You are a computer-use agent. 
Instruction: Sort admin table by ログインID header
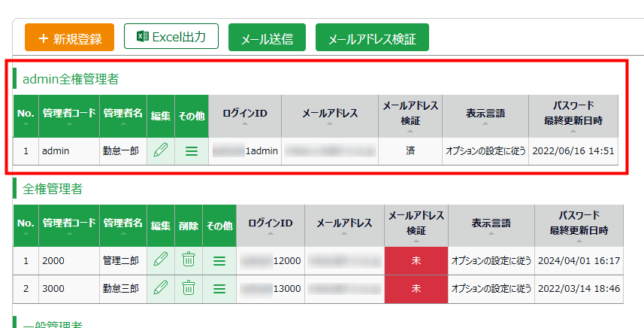(x=245, y=115)
